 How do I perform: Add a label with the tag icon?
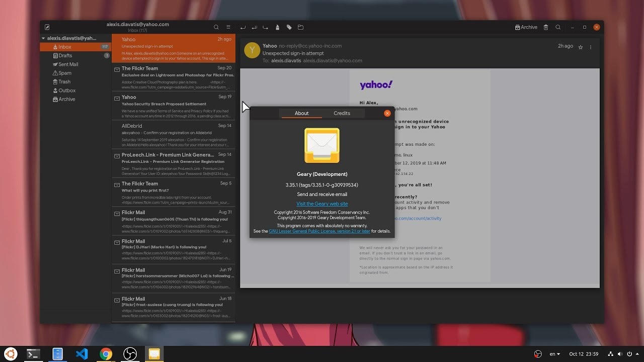click(x=289, y=27)
